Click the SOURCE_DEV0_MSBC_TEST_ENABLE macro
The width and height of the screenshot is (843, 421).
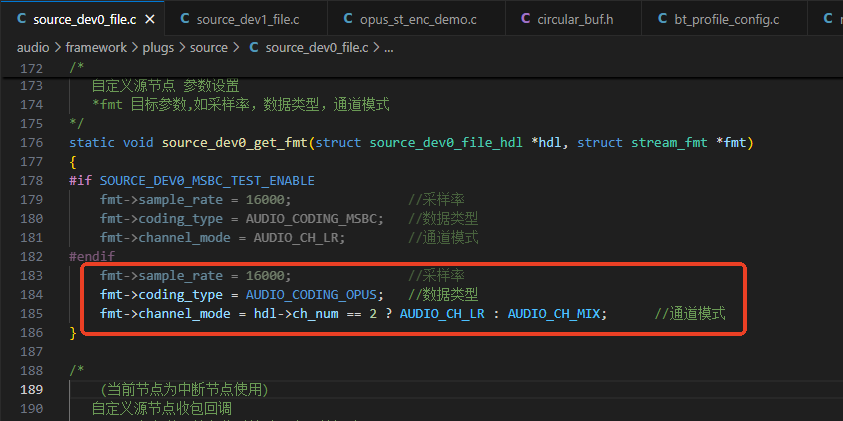(207, 181)
